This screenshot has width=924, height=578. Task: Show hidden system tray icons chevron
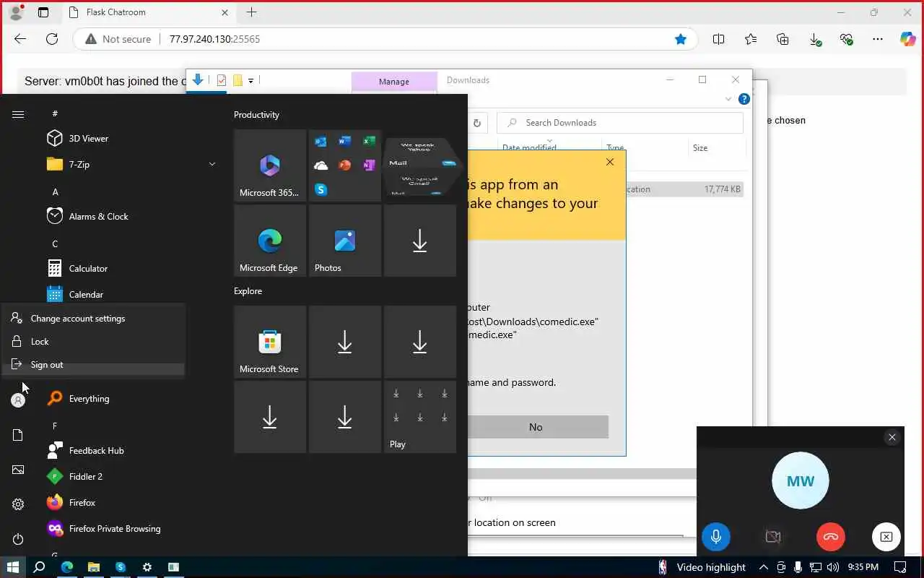pos(763,567)
